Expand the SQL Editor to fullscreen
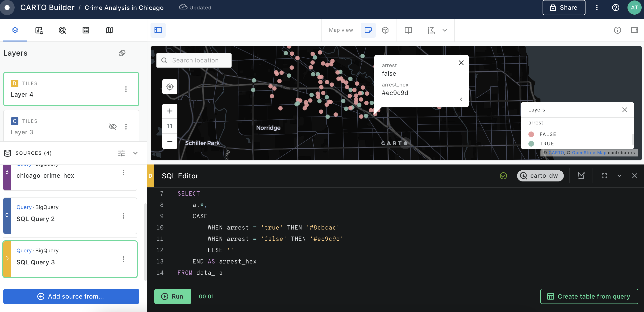This screenshot has width=644, height=312. pos(604,176)
